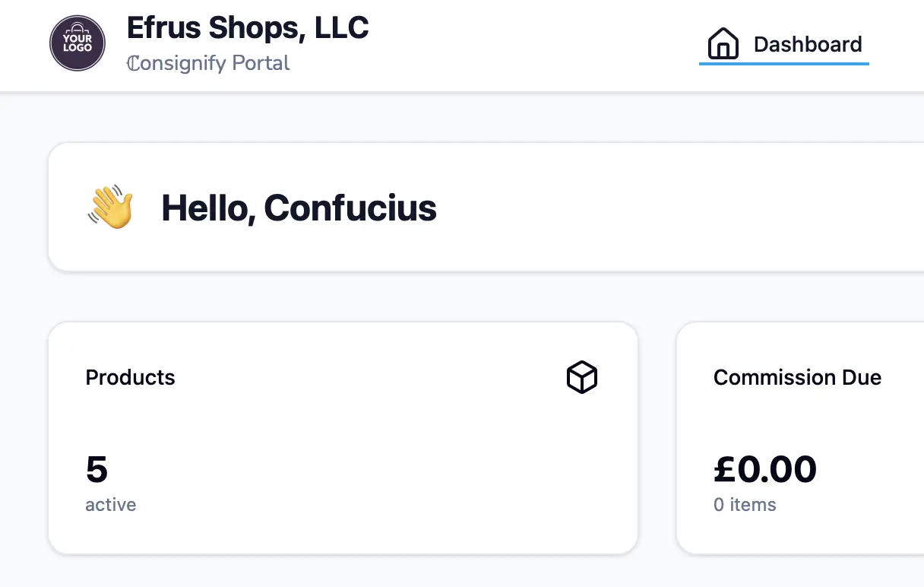924x587 pixels.
Task: Click the round YOUR LOGO icon
Action: (x=77, y=43)
